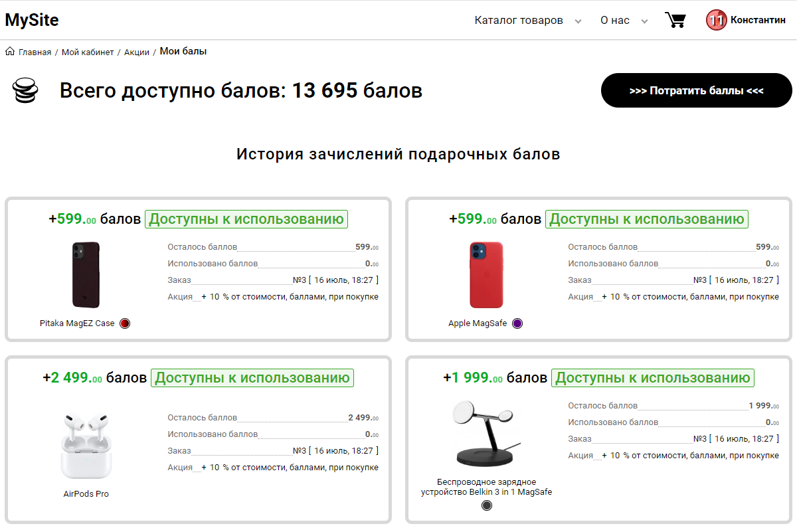Click Доступны к использованию badge on Pitaka card
This screenshot has width=797, height=532.
(x=246, y=219)
